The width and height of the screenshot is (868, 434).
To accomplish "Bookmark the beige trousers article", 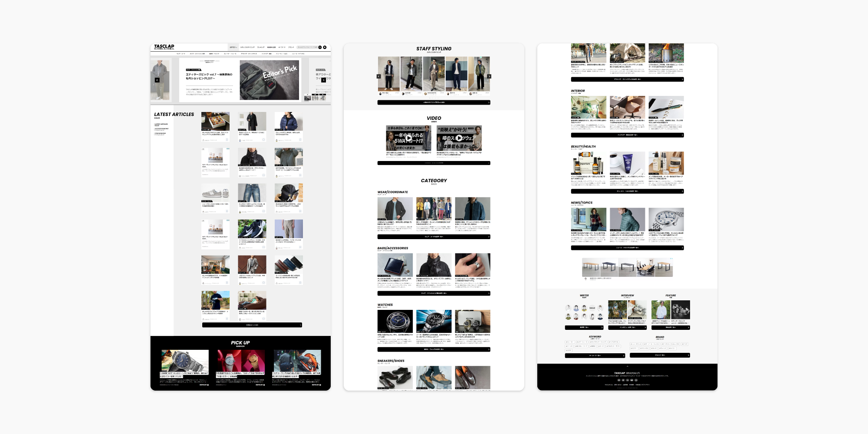I will [x=300, y=247].
